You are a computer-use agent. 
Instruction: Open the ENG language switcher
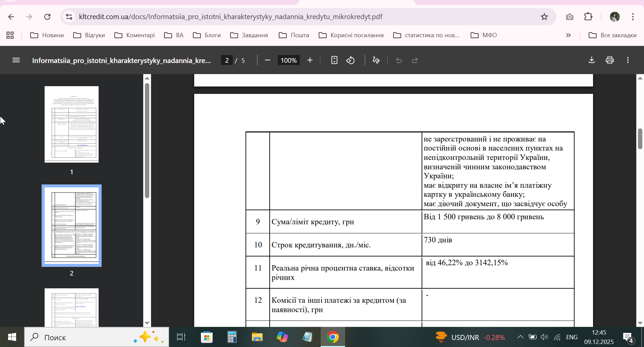click(572, 337)
